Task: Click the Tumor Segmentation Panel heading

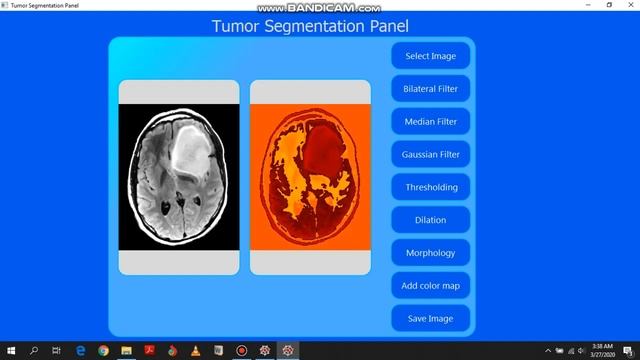Action: pos(310,26)
